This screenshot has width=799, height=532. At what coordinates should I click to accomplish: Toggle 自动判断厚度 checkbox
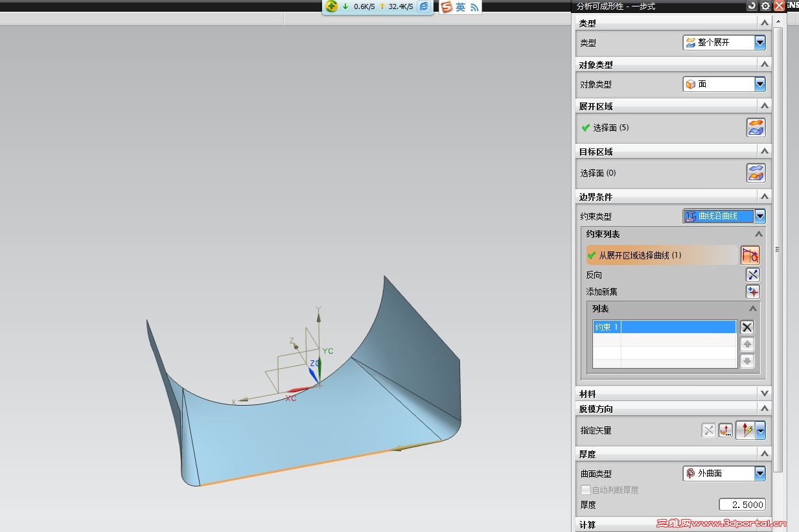586,490
